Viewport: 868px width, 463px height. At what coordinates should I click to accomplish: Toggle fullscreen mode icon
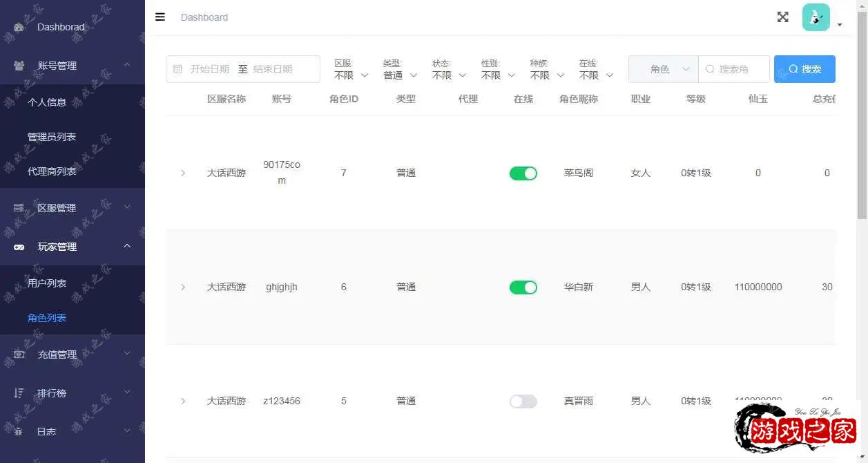click(782, 17)
